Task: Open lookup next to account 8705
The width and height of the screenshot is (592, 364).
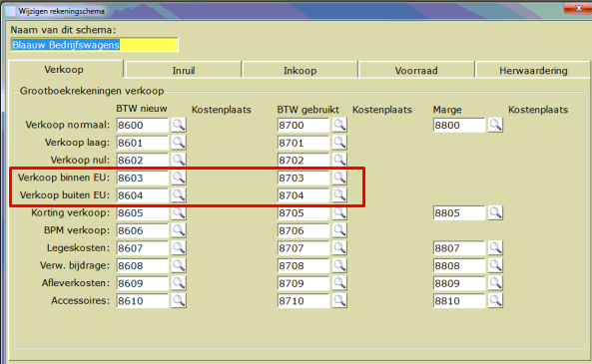Action: [x=339, y=212]
